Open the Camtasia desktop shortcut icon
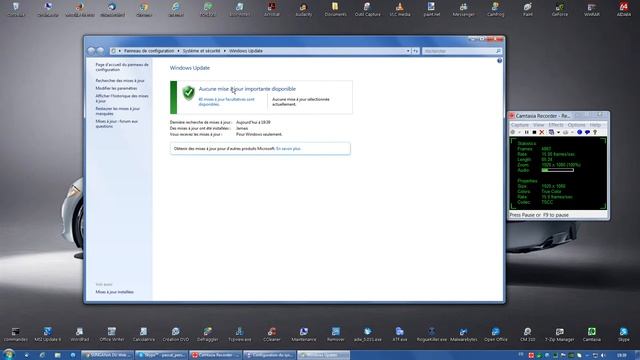640x360 pixels. (591, 334)
